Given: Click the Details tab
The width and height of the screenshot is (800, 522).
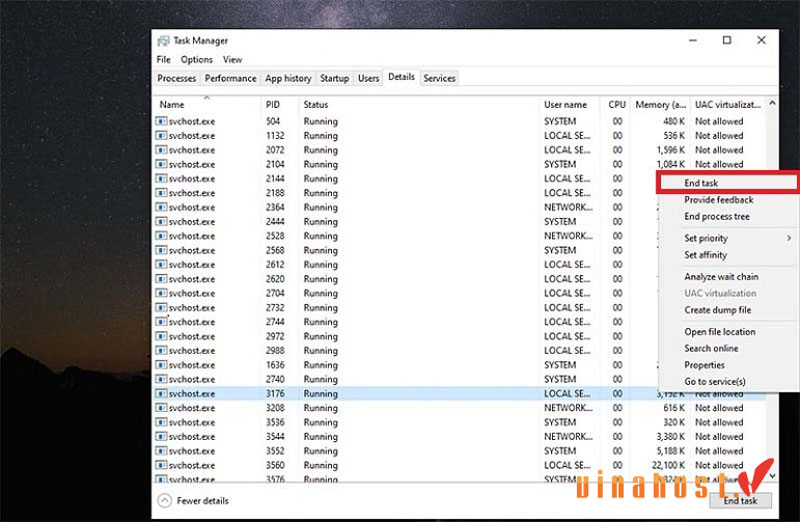Looking at the screenshot, I should click(402, 77).
